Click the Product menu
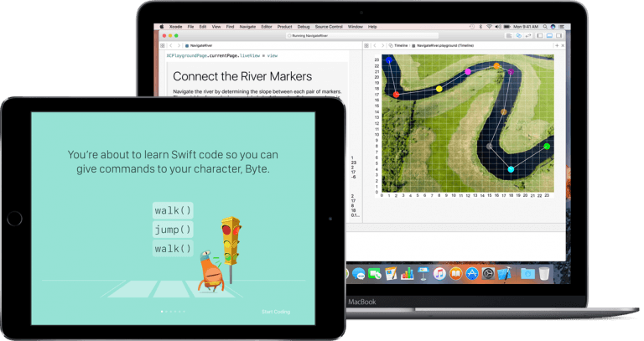Screen dimensions: 644x341 284,27
